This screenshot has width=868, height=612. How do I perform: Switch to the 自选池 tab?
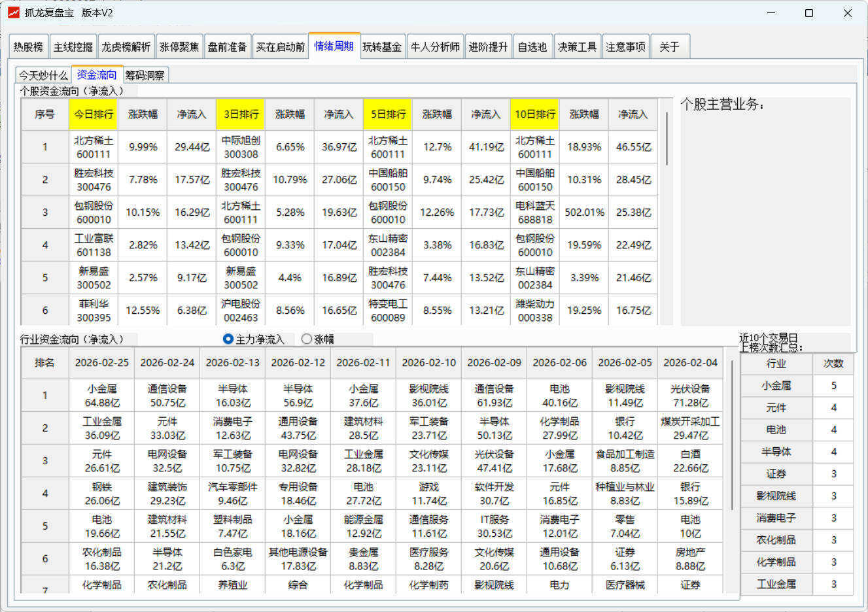pyautogui.click(x=533, y=46)
